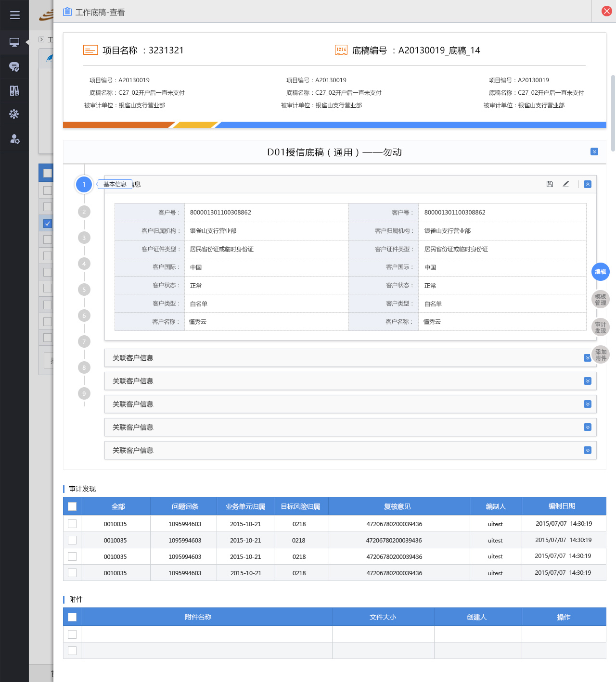Select the document icon beside 工作底稿-查看
Screen dimensions: 616x682
pos(67,11)
